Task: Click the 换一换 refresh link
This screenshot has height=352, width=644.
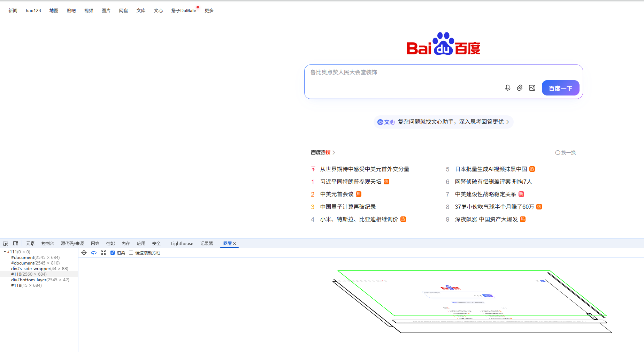Action: [x=568, y=153]
